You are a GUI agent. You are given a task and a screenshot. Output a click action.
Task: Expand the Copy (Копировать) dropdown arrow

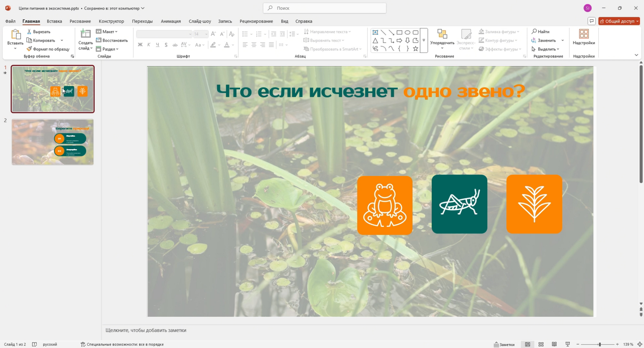click(62, 41)
